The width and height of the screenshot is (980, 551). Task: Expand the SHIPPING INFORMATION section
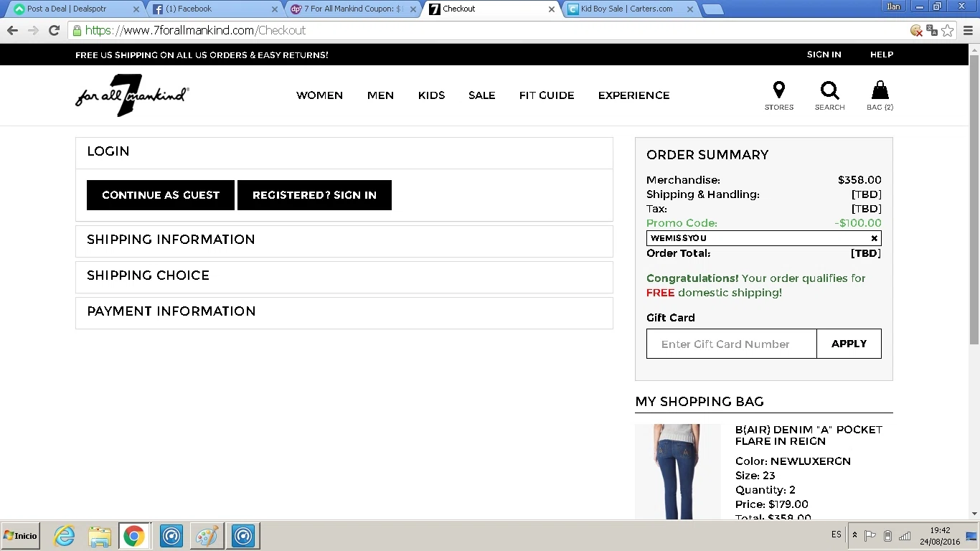(x=344, y=241)
